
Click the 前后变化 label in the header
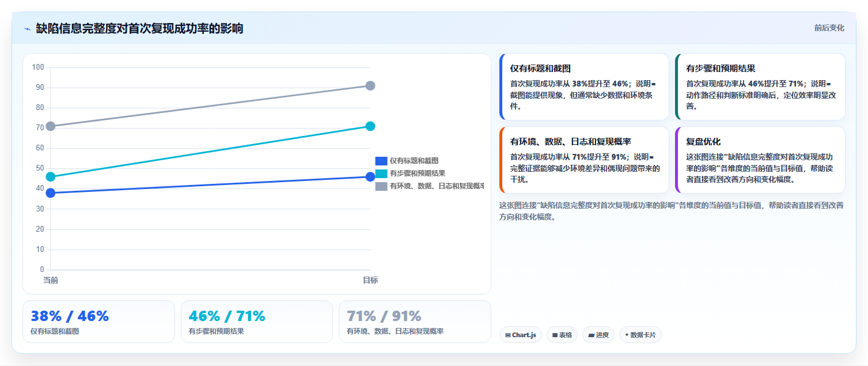(x=829, y=28)
